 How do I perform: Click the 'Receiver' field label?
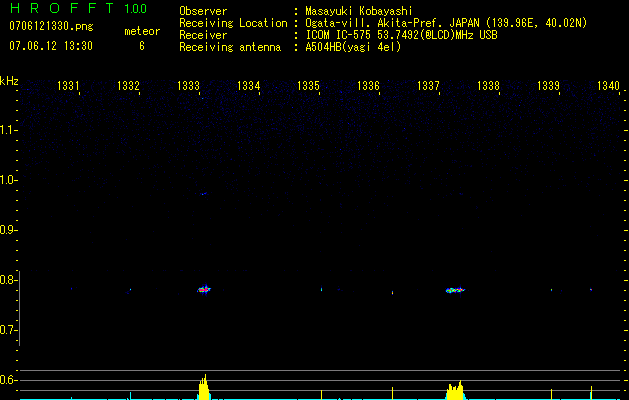[x=203, y=35]
